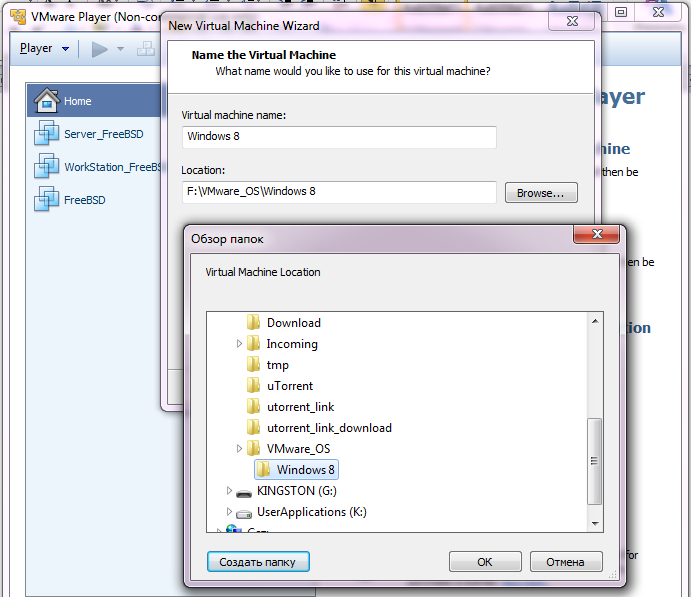Expand the UserApplications (K:) drive node
This screenshot has width=691, height=597.
click(x=229, y=512)
